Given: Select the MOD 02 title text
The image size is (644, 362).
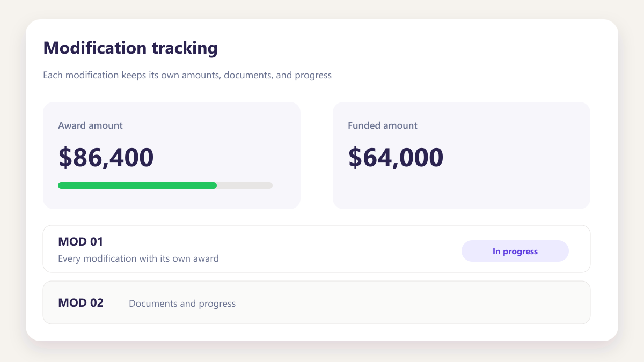Looking at the screenshot, I should (80, 302).
